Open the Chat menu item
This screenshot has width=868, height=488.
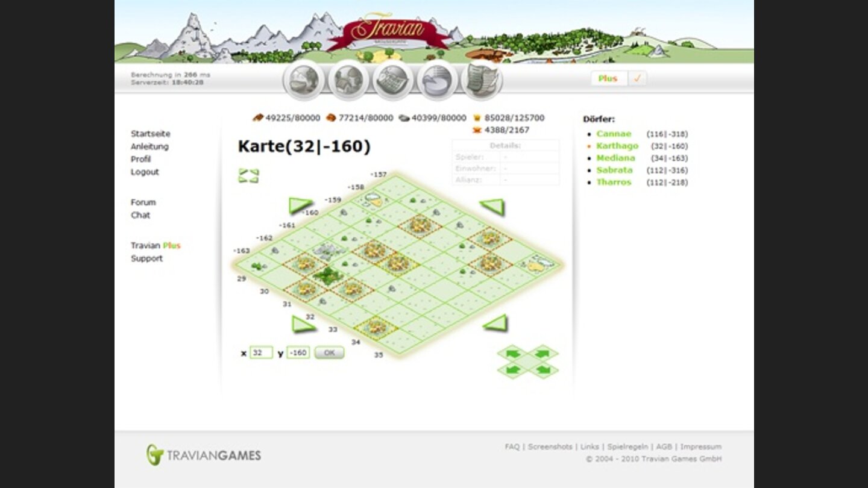click(x=140, y=215)
